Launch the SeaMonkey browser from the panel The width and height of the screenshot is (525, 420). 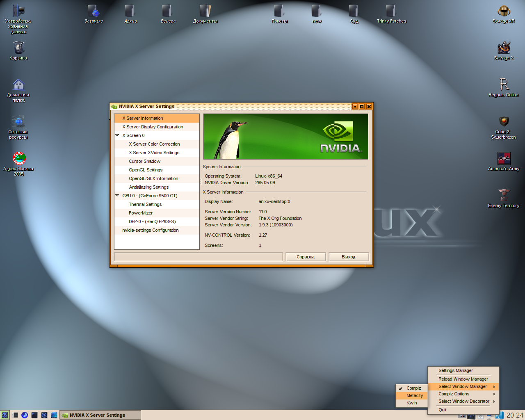coord(25,415)
